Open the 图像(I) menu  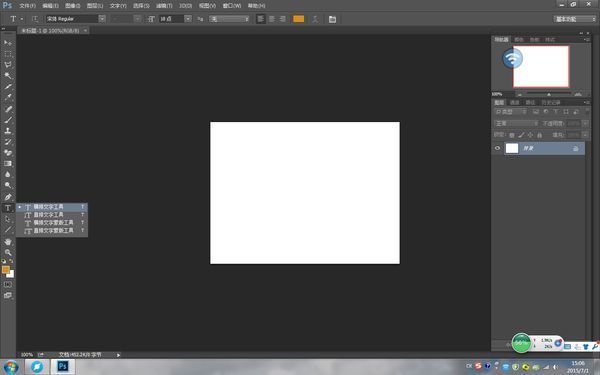tap(72, 6)
